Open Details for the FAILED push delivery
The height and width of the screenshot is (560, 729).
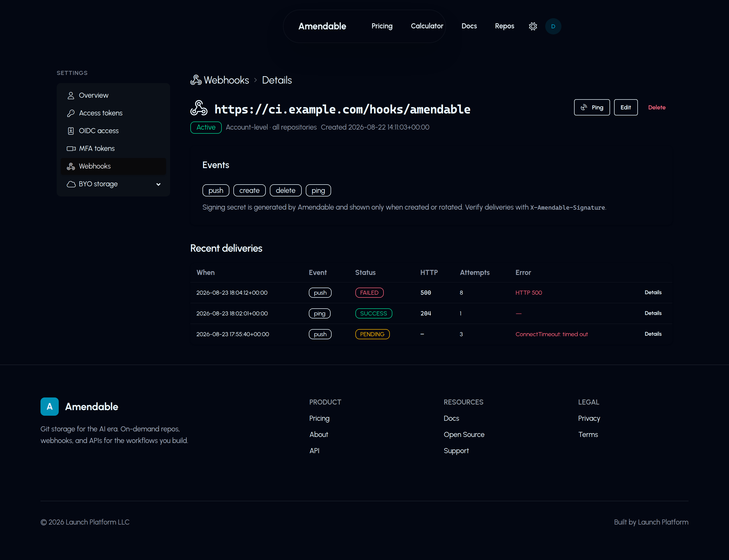pyautogui.click(x=653, y=292)
